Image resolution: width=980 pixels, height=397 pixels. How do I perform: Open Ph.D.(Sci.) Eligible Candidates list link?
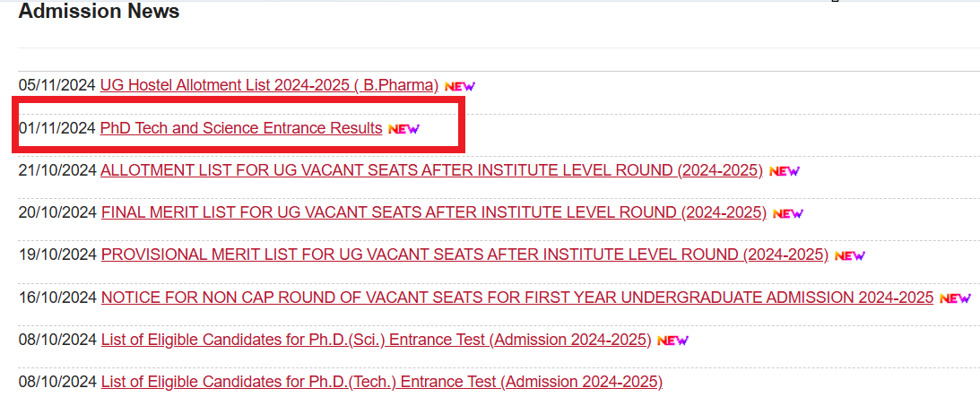tap(376, 340)
